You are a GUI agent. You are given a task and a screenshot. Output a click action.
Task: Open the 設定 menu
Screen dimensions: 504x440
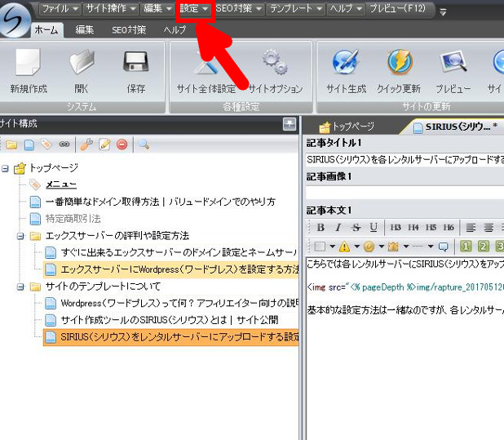(x=193, y=8)
